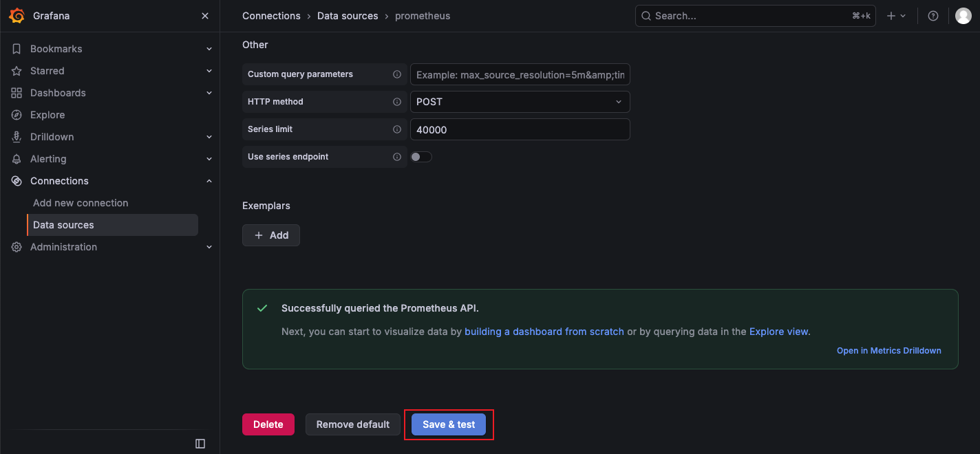Image resolution: width=980 pixels, height=454 pixels.
Task: Expand the Administration section chevron
Action: (x=209, y=247)
